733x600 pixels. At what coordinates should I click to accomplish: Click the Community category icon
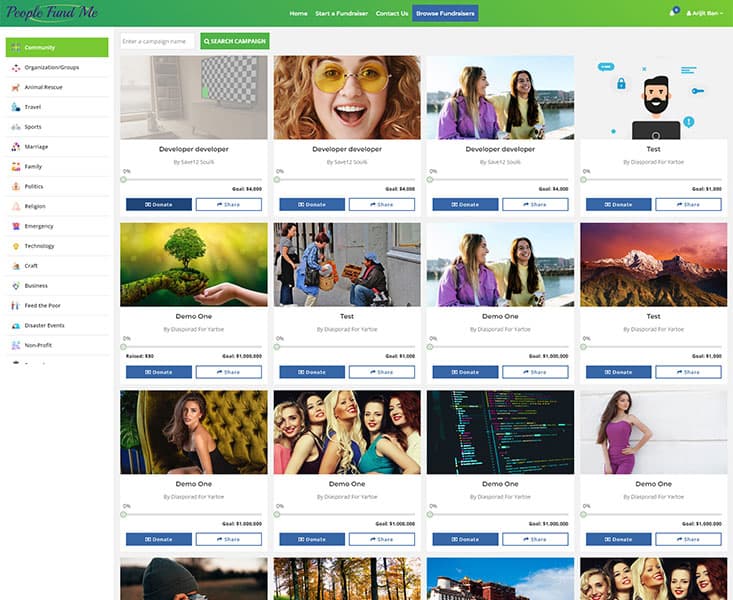point(16,47)
